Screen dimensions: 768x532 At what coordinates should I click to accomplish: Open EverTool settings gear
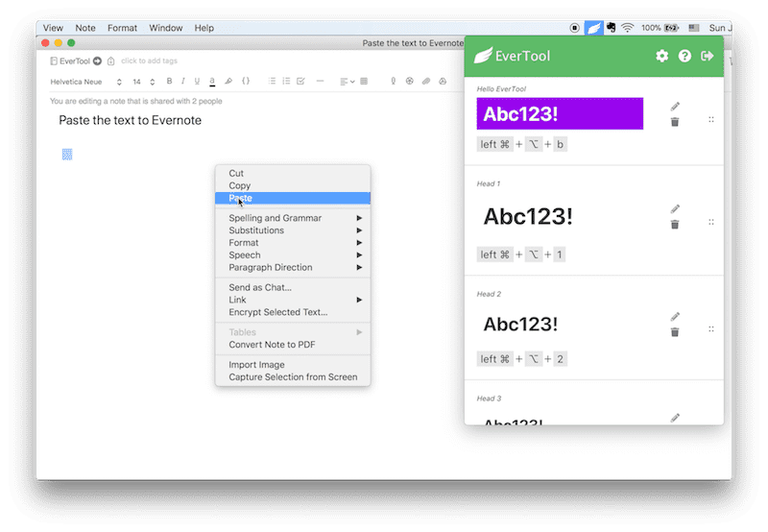point(661,56)
